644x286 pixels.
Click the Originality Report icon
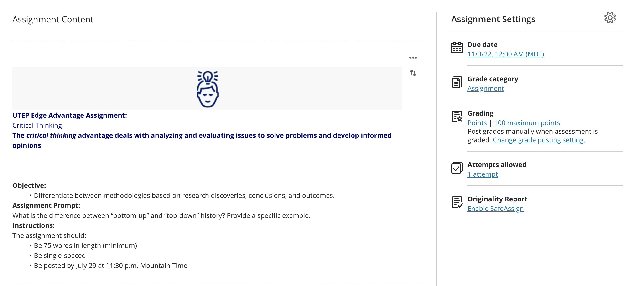[x=457, y=202]
